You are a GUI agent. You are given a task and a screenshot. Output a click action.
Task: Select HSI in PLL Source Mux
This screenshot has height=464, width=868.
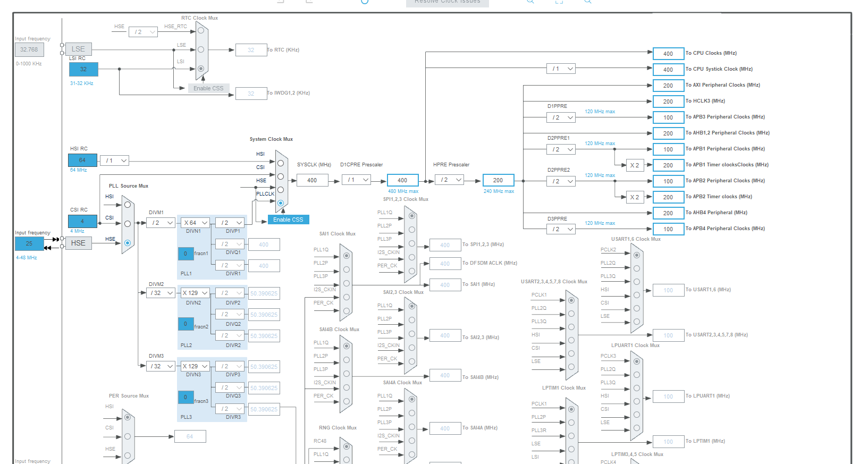coord(128,205)
